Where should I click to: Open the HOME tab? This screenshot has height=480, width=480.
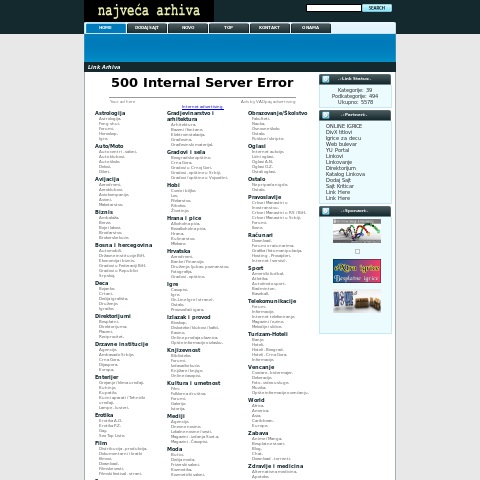[105, 28]
